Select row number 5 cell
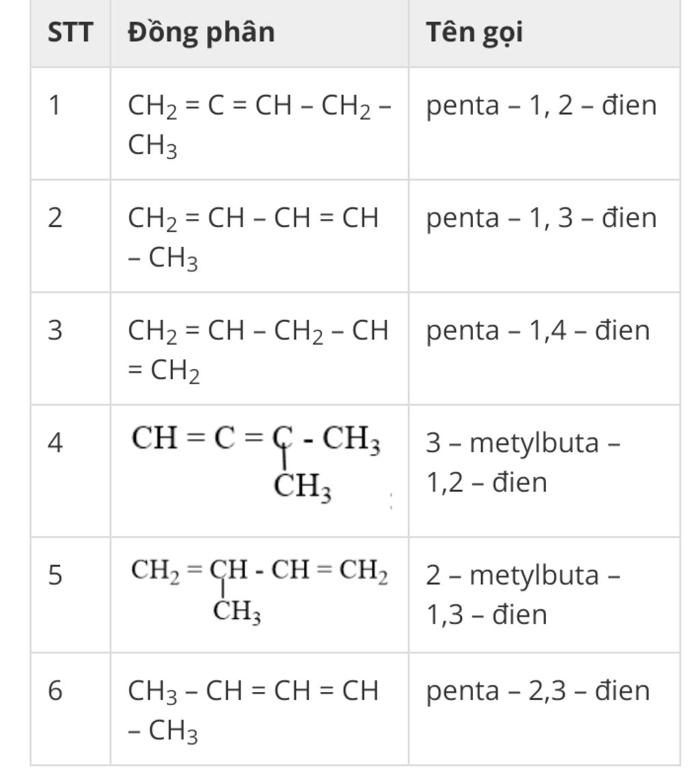 [70, 595]
